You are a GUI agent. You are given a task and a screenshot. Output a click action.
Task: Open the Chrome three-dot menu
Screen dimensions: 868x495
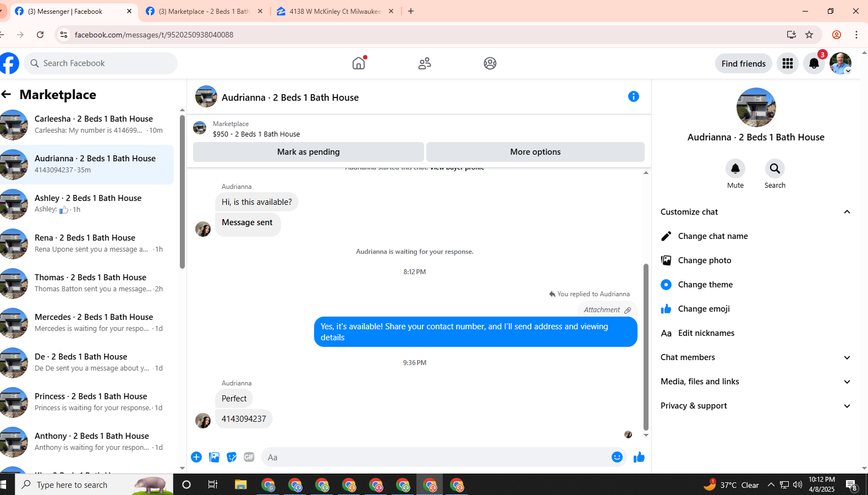(856, 35)
